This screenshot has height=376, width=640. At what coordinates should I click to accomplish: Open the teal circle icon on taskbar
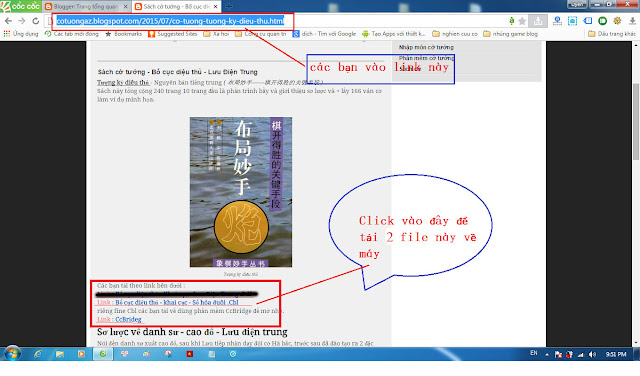(233, 354)
